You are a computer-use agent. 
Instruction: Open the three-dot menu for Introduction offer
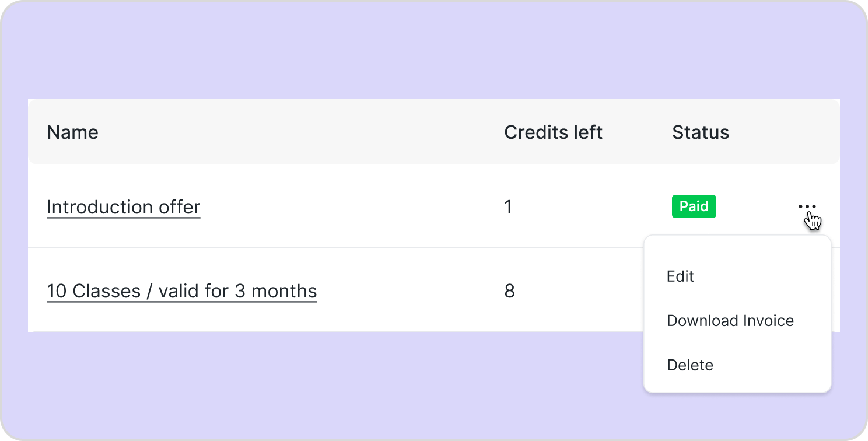coord(807,206)
